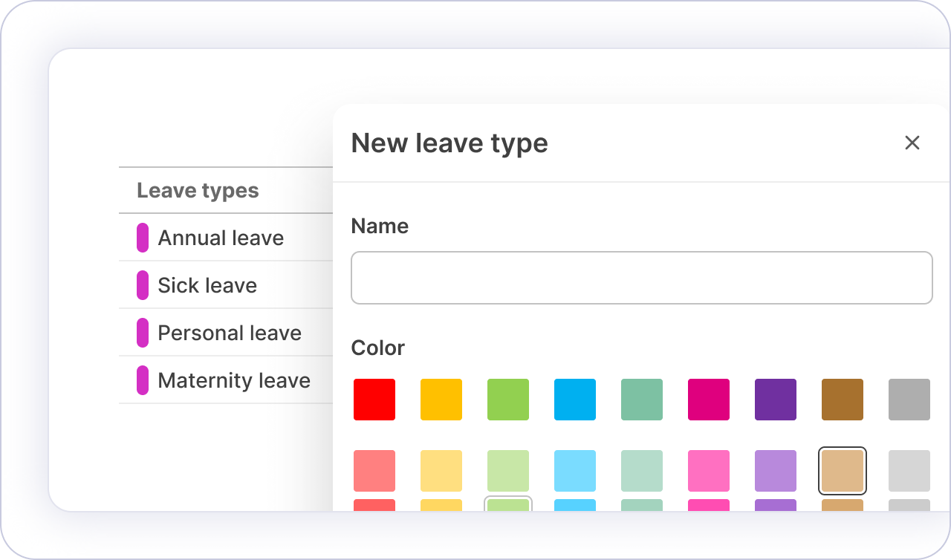Choose the light pink swatch
The image size is (951, 560).
click(709, 471)
